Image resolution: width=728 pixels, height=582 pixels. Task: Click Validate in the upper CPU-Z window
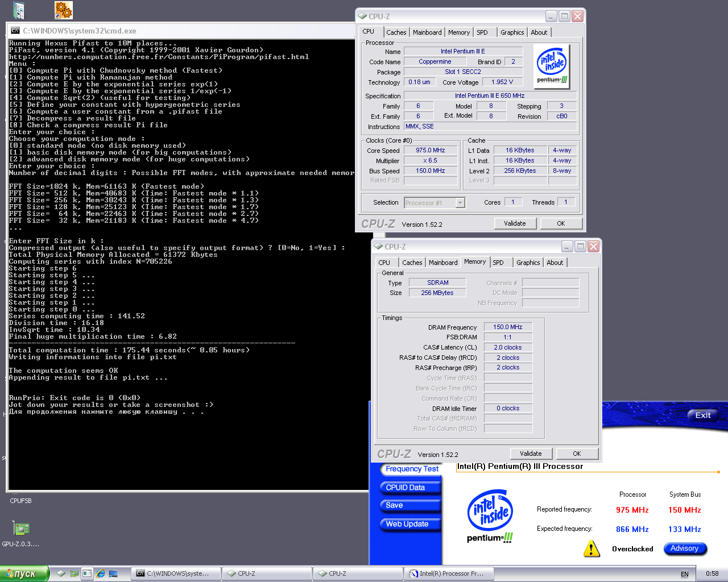[515, 223]
